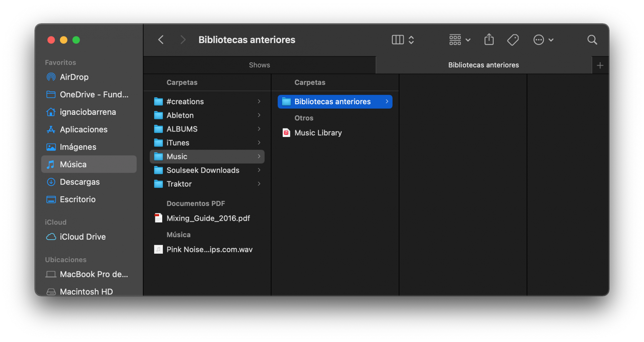Screen dimensions: 644x342
Task: Open the grouping options dropdown
Action: click(459, 40)
